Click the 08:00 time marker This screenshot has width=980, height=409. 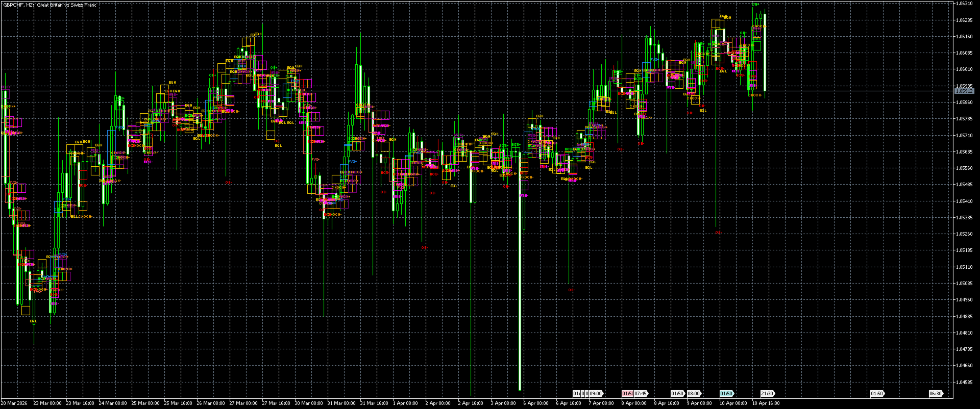pyautogui.click(x=694, y=394)
